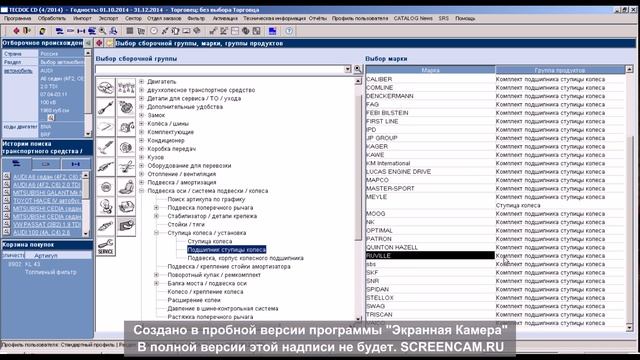
Task: Click the shopping cart toolbar icon
Action: pyautogui.click(x=141, y=31)
